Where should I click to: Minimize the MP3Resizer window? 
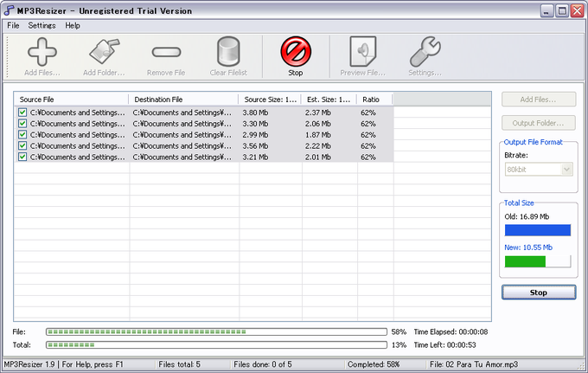(x=547, y=11)
